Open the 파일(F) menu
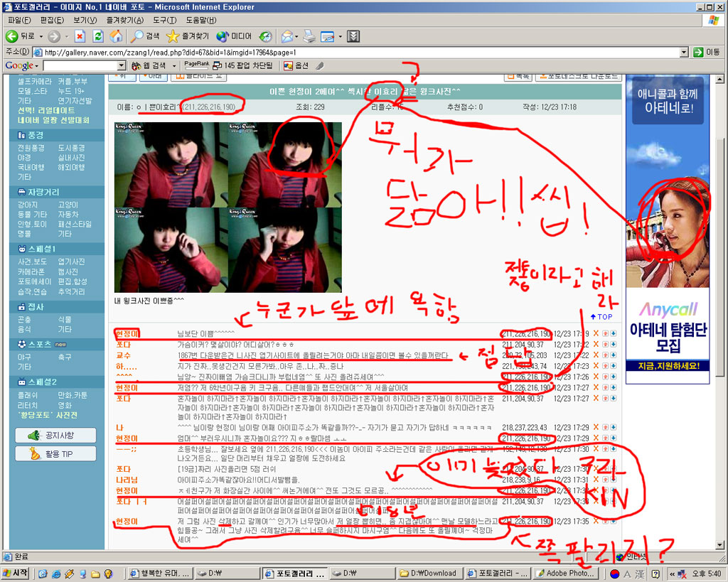Screen dimensions: 728x582 coord(19,20)
